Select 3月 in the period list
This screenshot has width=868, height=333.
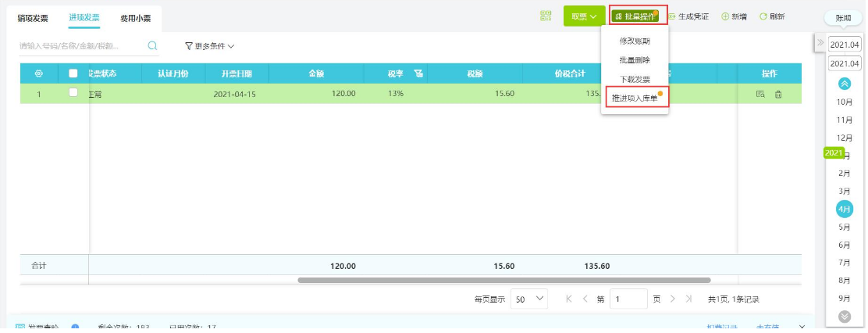845,192
